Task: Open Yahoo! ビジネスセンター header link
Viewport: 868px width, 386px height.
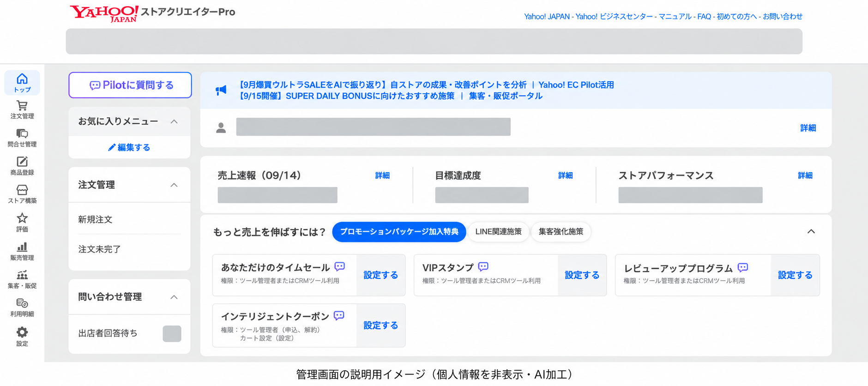Action: pyautogui.click(x=614, y=17)
